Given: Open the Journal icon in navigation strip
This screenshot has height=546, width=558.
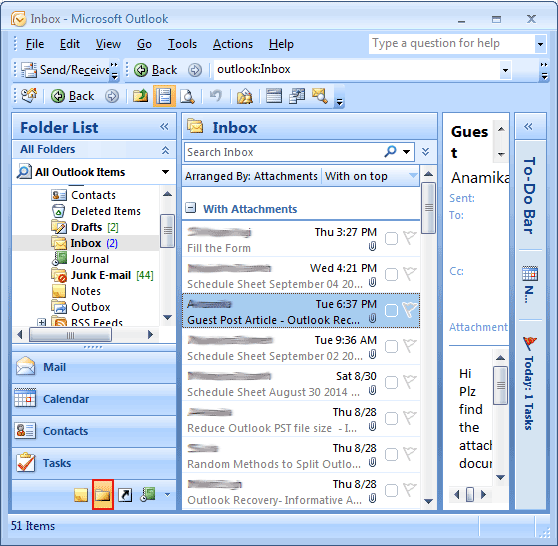Looking at the screenshot, I should (x=147, y=494).
